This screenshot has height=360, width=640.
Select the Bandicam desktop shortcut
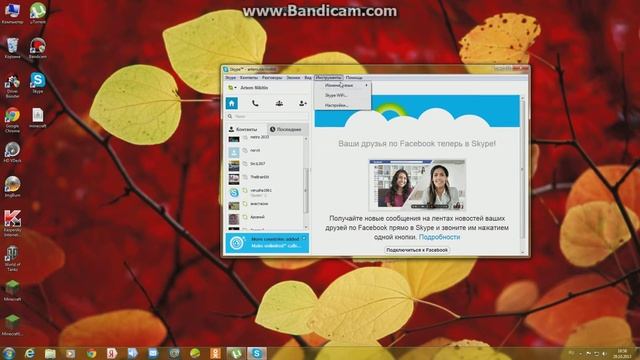coord(38,48)
